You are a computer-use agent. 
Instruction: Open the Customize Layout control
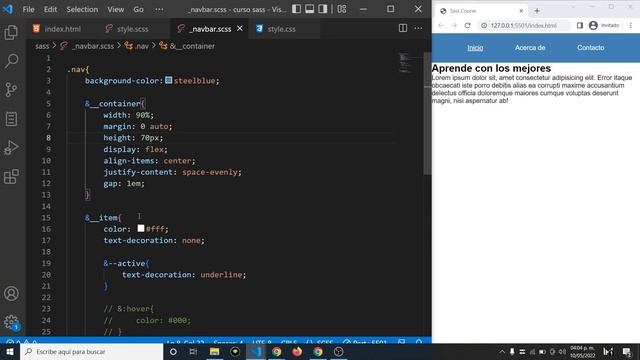point(342,9)
